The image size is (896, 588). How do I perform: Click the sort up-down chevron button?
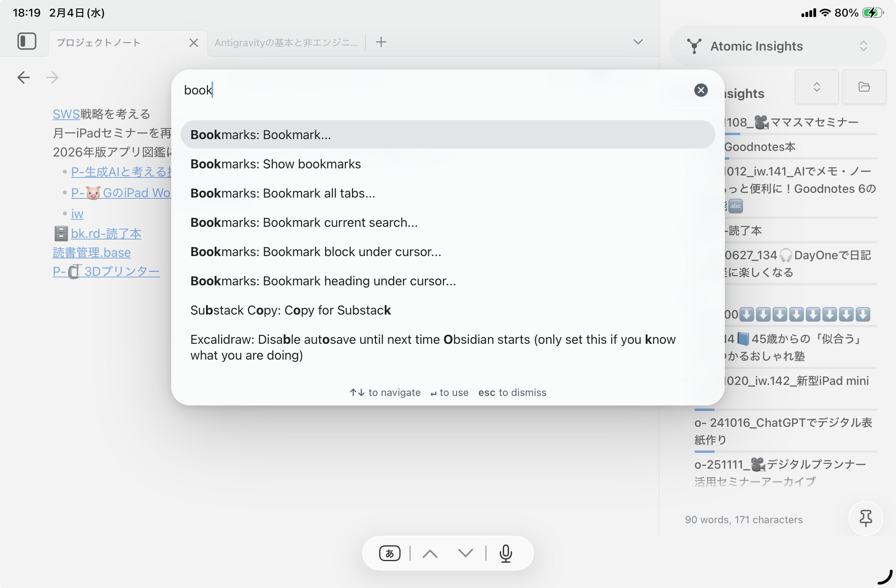coord(817,87)
